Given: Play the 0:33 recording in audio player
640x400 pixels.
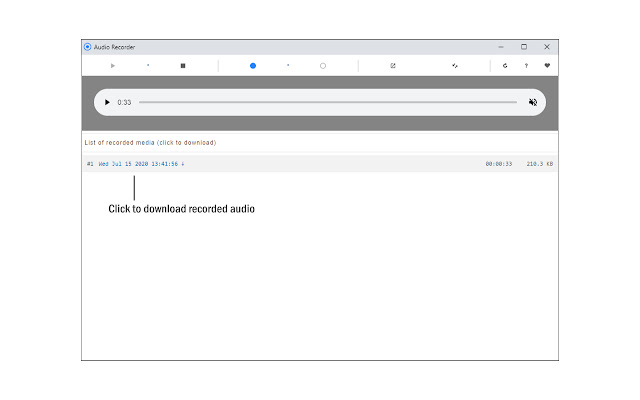Looking at the screenshot, I should tap(107, 102).
